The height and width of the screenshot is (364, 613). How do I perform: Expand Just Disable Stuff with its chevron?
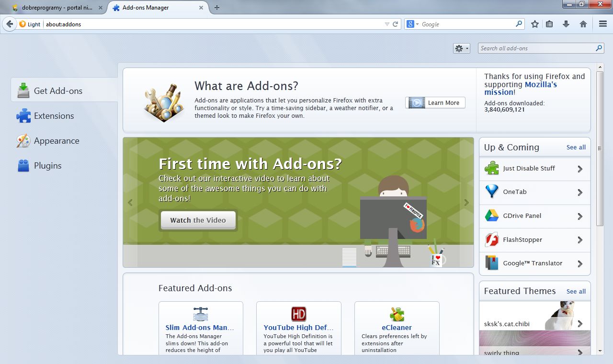coord(580,169)
